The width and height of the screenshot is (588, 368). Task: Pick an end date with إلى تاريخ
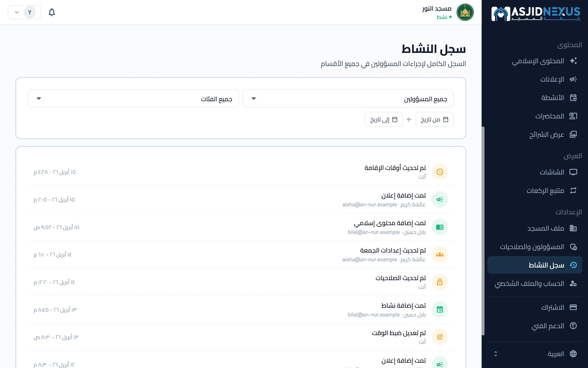(x=384, y=119)
